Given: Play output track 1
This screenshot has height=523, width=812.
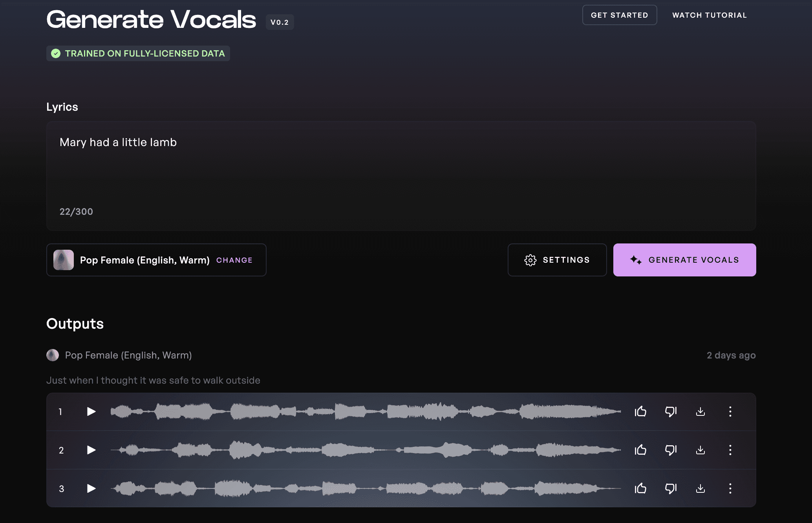Looking at the screenshot, I should coord(91,411).
